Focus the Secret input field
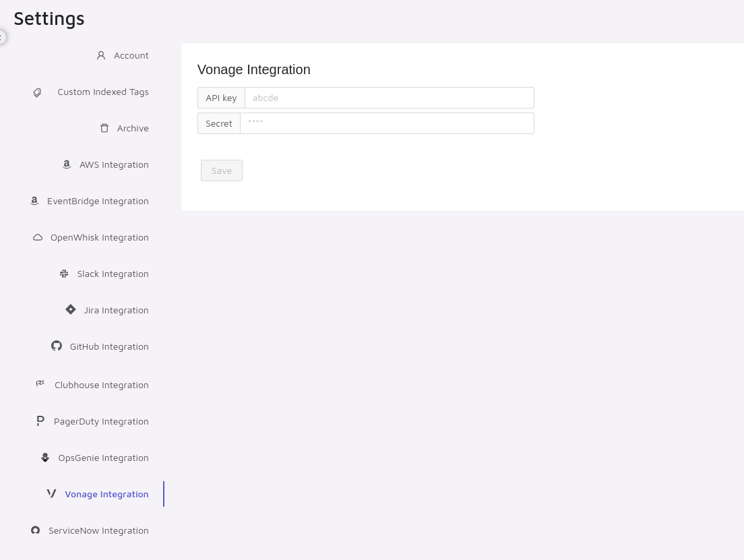 (x=387, y=123)
